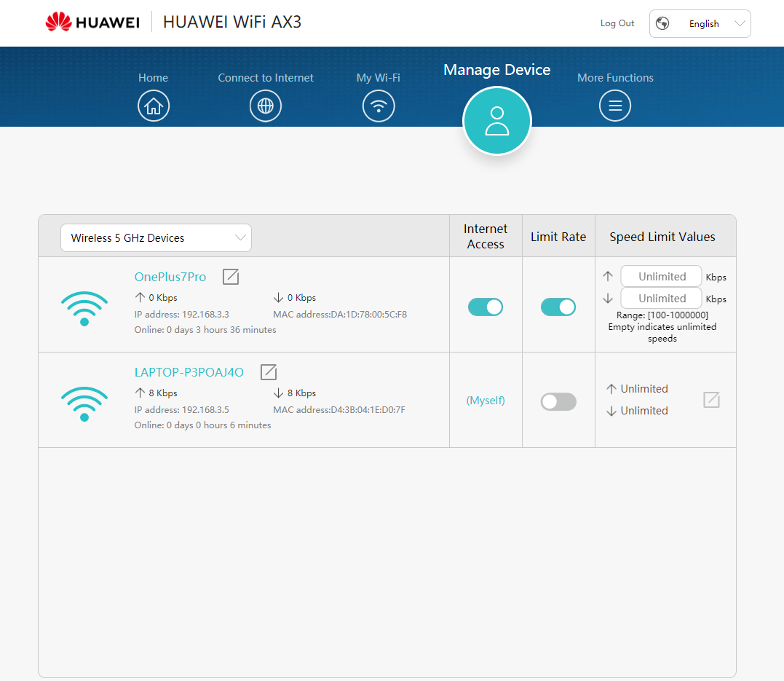Disable Internet Access for OnePlus7Pro

point(486,307)
